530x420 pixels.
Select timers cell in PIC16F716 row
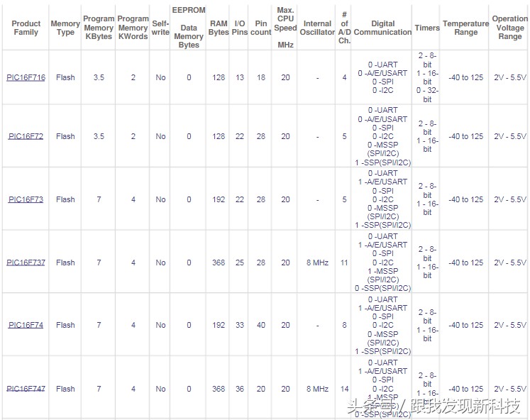click(x=427, y=77)
